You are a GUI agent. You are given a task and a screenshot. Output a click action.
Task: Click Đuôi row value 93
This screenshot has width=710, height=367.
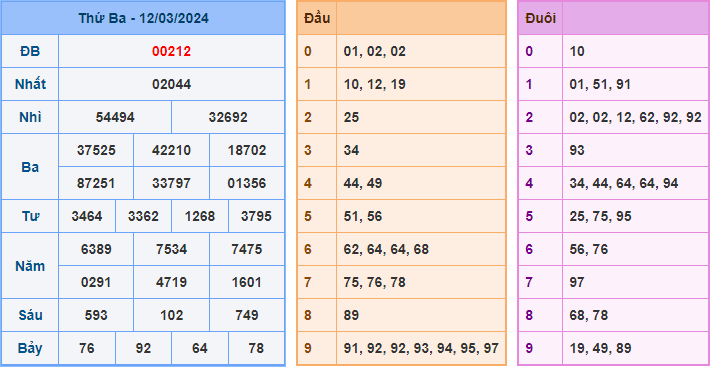coord(577,150)
